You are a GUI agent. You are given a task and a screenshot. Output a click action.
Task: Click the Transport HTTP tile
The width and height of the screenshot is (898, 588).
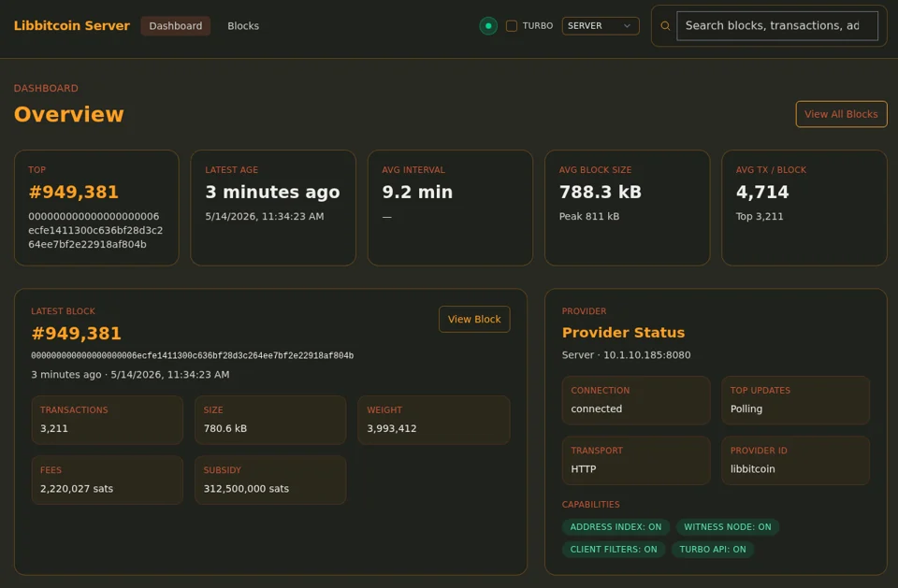tap(636, 460)
